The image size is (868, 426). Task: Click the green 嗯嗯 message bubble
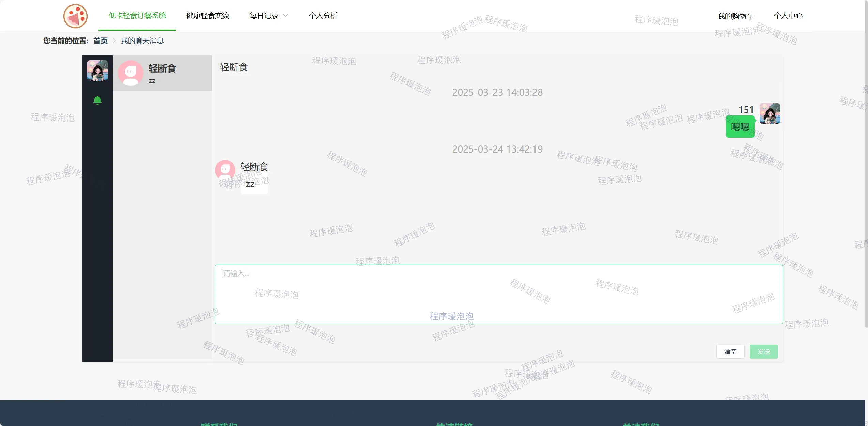click(x=740, y=127)
